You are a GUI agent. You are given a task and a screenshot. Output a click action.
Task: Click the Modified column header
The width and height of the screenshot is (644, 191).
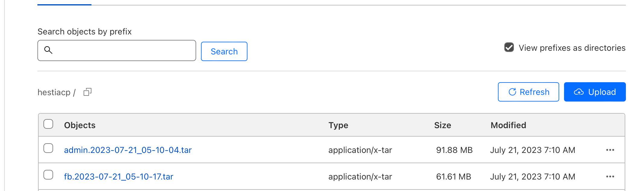pyautogui.click(x=508, y=125)
